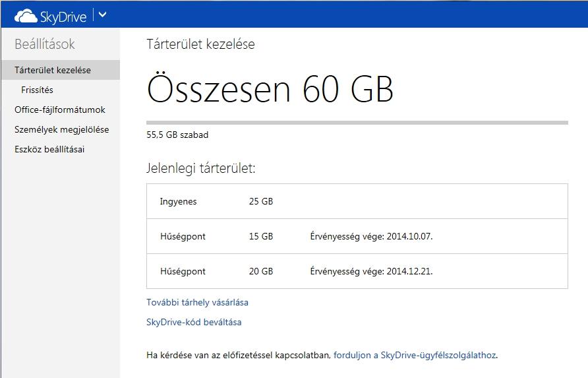This screenshot has height=378, width=588.
Task: Open forduljon a SkyDrive-ügyfélszolgálathoz link
Action: pyautogui.click(x=415, y=355)
